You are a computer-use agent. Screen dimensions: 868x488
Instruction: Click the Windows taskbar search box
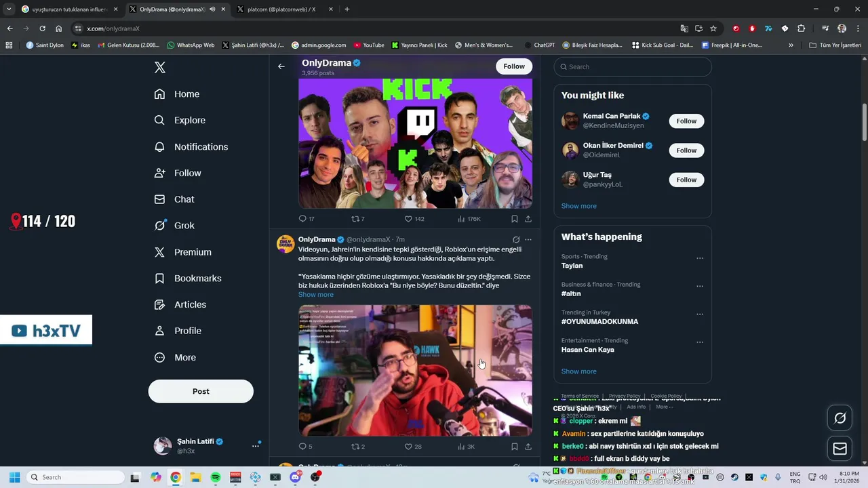coord(75,477)
